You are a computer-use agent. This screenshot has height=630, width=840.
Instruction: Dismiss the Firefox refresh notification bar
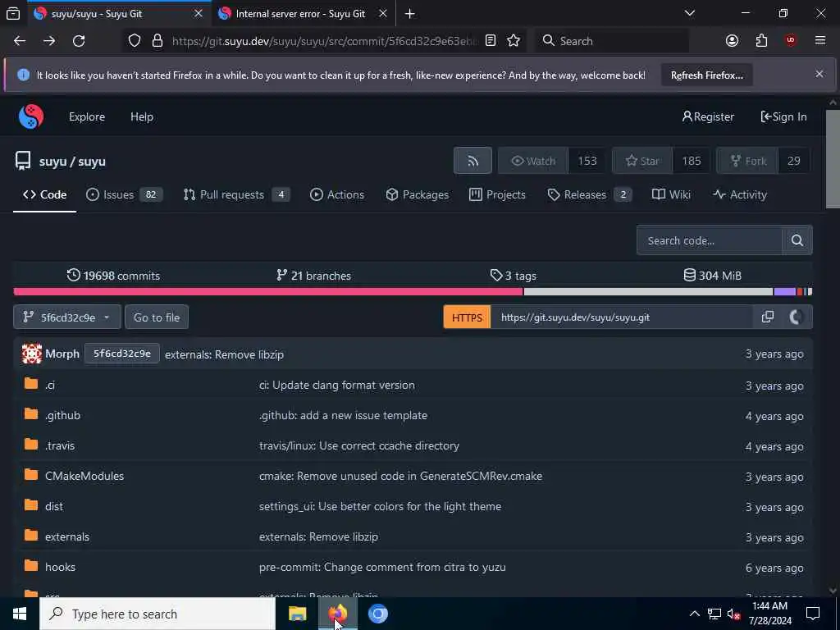[819, 74]
